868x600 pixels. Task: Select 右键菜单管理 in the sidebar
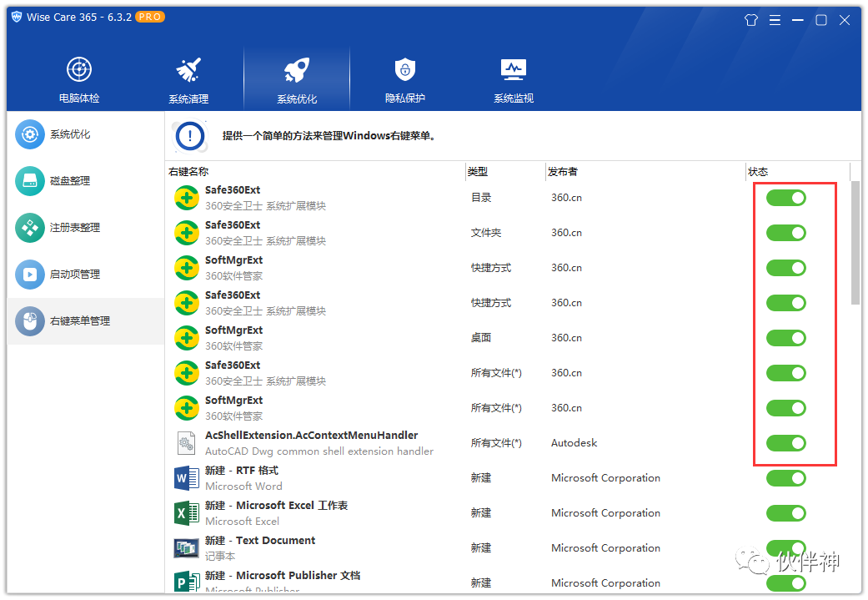pyautogui.click(x=86, y=320)
